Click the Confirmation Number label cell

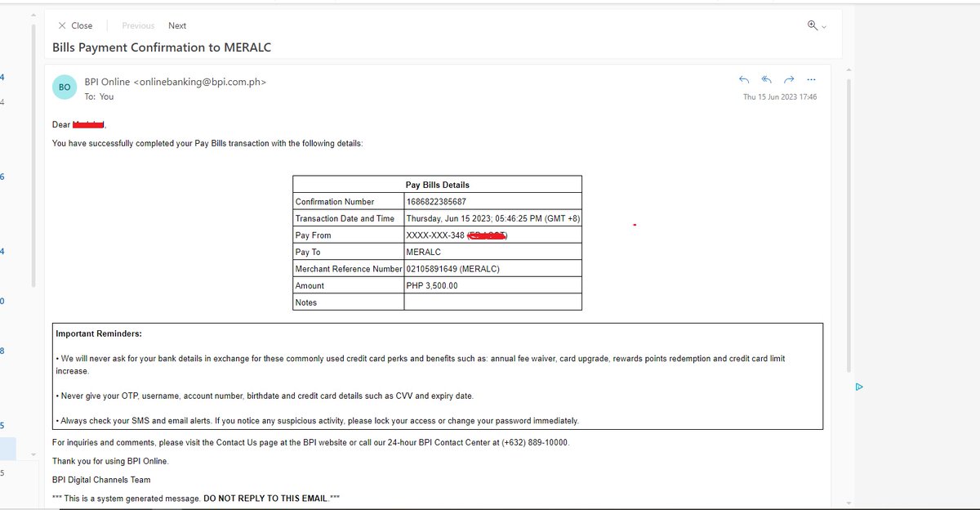point(349,202)
